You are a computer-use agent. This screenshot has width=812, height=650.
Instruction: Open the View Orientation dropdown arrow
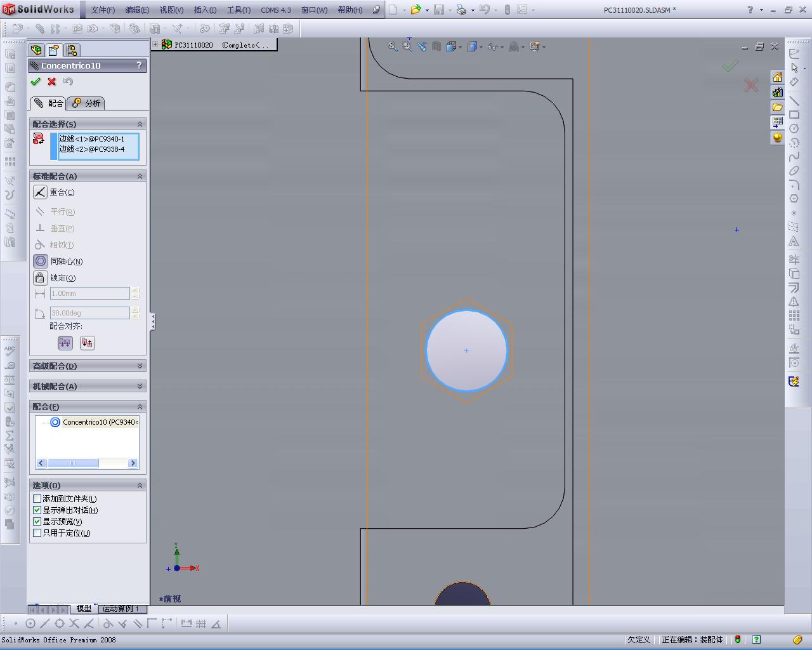tap(461, 47)
